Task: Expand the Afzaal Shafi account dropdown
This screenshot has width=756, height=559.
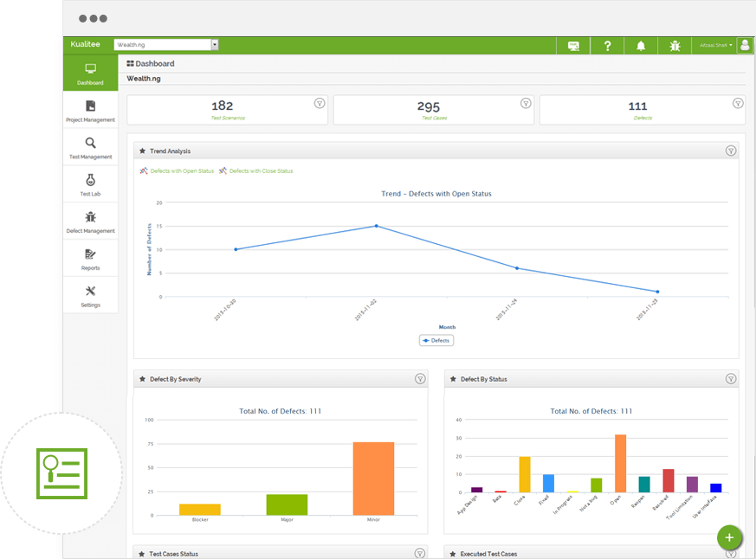Action: [x=715, y=44]
